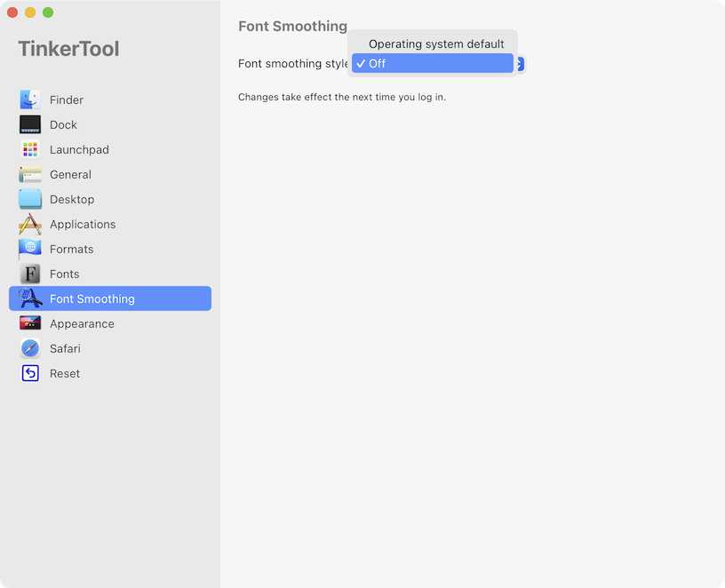The width and height of the screenshot is (725, 588).
Task: Select the Desktop folder icon
Action: click(30, 199)
